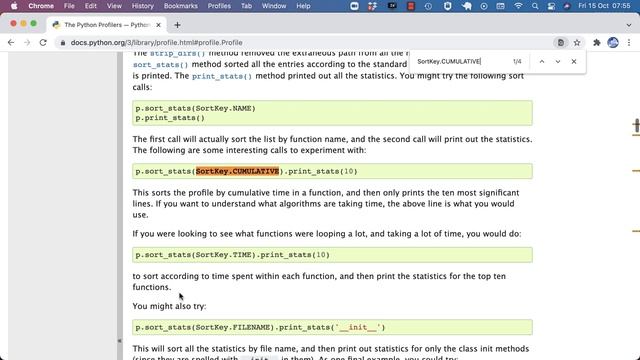This screenshot has height=360, width=640.
Task: Open a new tab with plus button
Action: coord(177,25)
